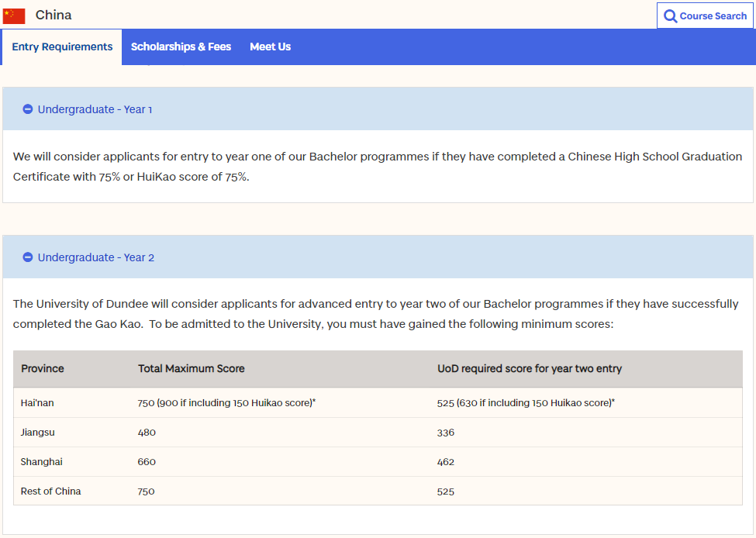Toggle the Undergraduate - Year 1 section header

[378, 109]
